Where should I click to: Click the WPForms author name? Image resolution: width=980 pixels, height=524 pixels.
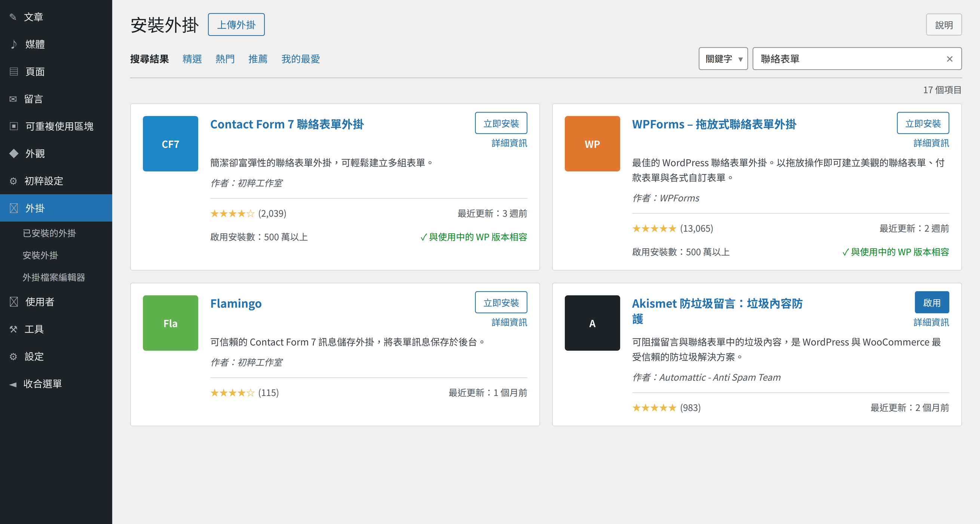pos(680,198)
